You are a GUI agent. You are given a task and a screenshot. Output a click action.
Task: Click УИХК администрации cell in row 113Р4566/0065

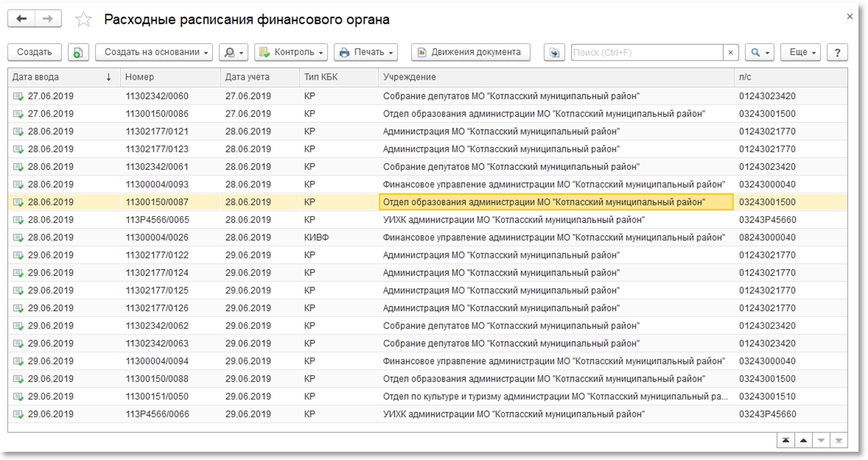pyautogui.click(x=556, y=220)
